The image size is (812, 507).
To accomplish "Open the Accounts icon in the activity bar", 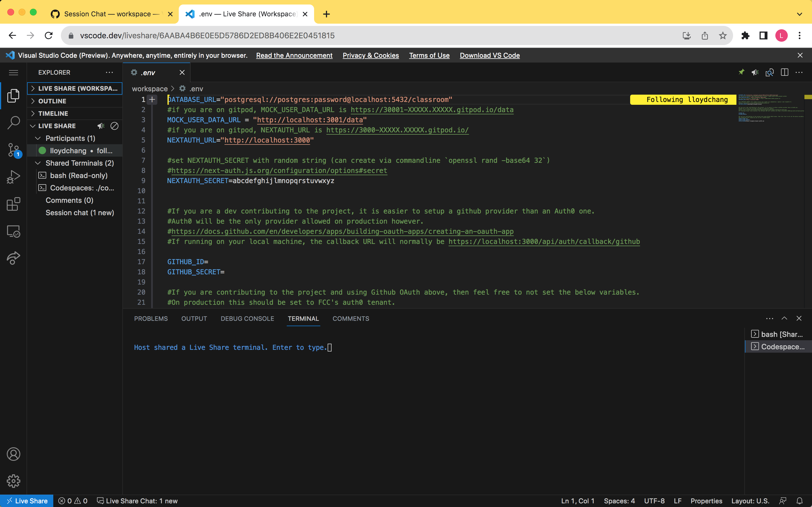I will click(14, 454).
